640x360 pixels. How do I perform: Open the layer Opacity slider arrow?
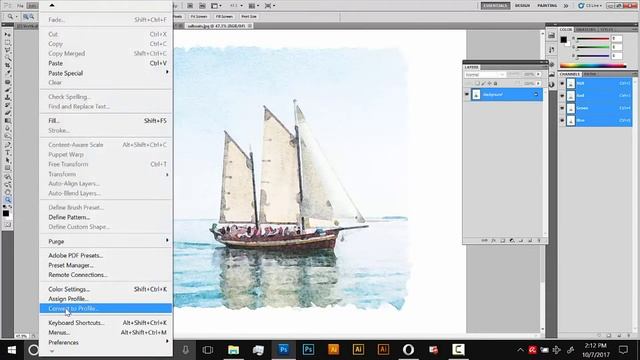pyautogui.click(x=538, y=75)
